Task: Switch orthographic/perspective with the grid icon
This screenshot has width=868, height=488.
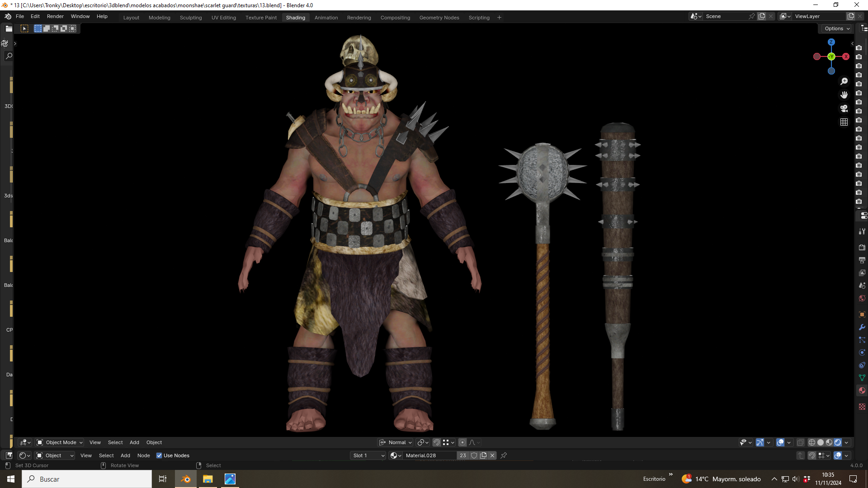Action: (x=844, y=122)
